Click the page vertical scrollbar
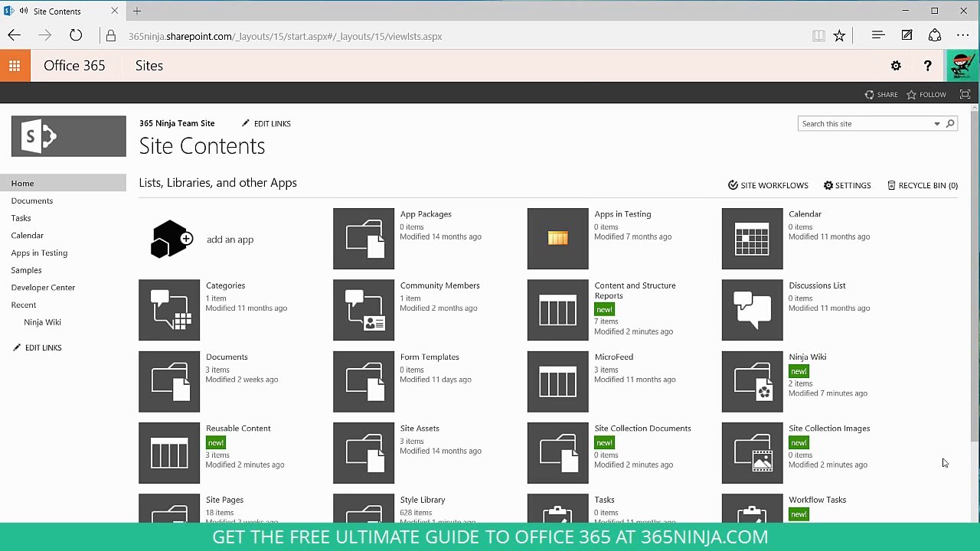 (x=974, y=275)
